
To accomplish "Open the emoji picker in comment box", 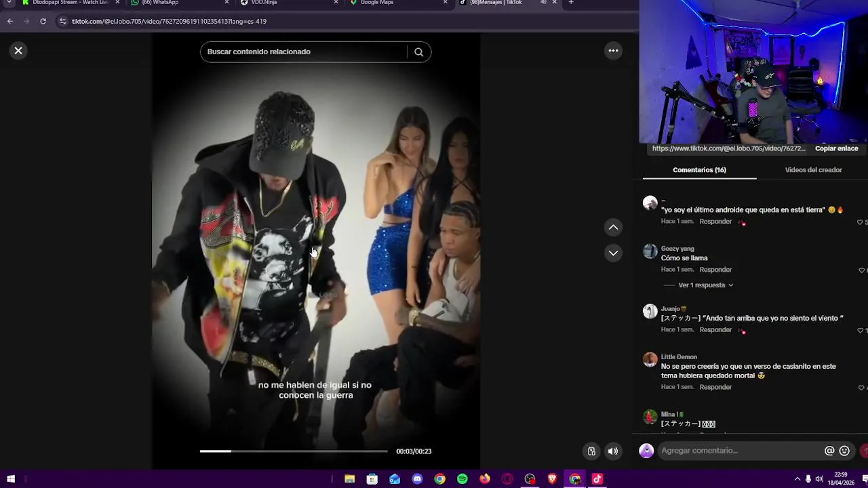I will coord(844,451).
